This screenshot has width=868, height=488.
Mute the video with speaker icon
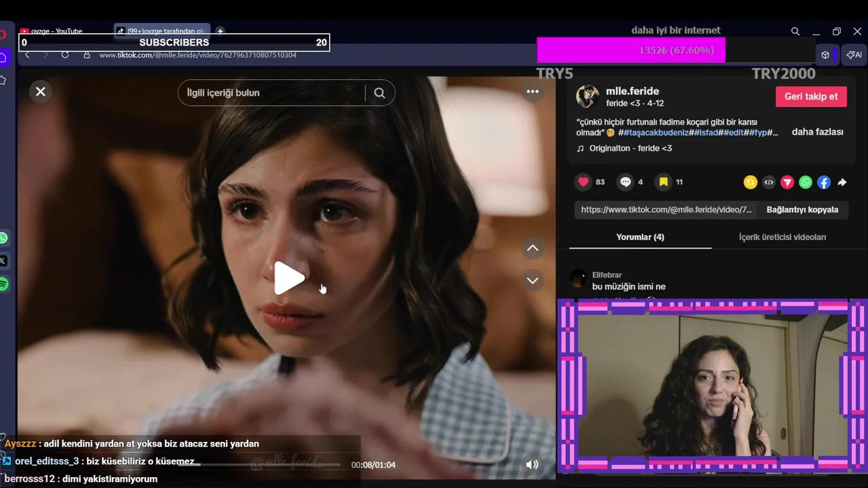pyautogui.click(x=532, y=464)
